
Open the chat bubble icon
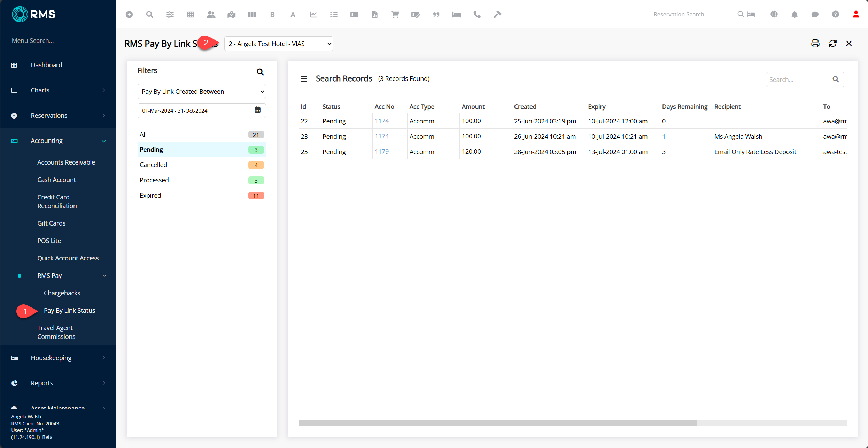point(815,14)
